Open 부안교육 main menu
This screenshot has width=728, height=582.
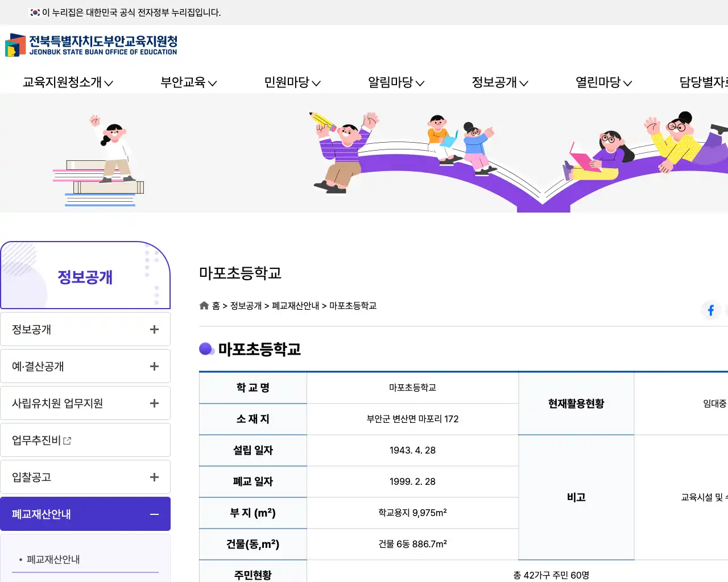188,82
